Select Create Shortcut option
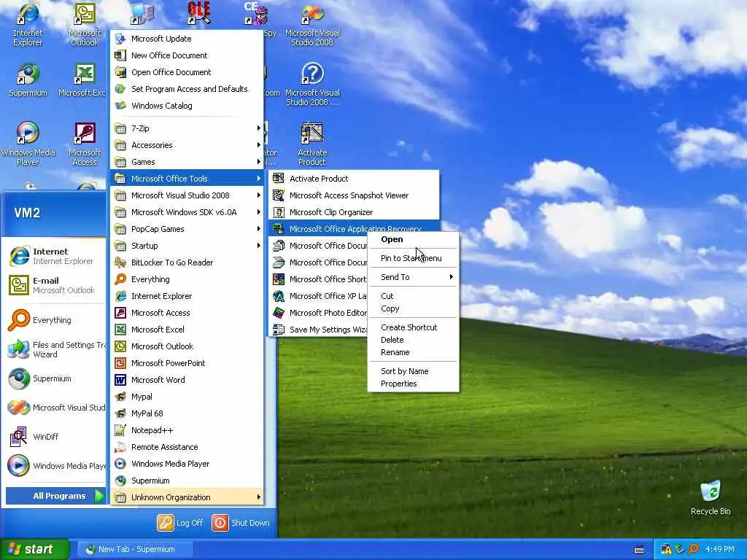The height and width of the screenshot is (560, 747). (413, 327)
